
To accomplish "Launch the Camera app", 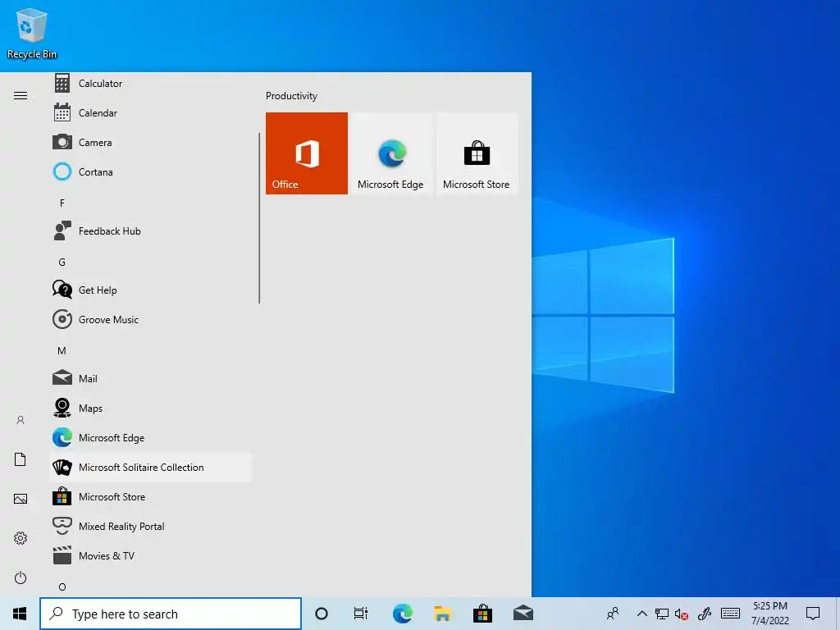I will tap(151, 143).
